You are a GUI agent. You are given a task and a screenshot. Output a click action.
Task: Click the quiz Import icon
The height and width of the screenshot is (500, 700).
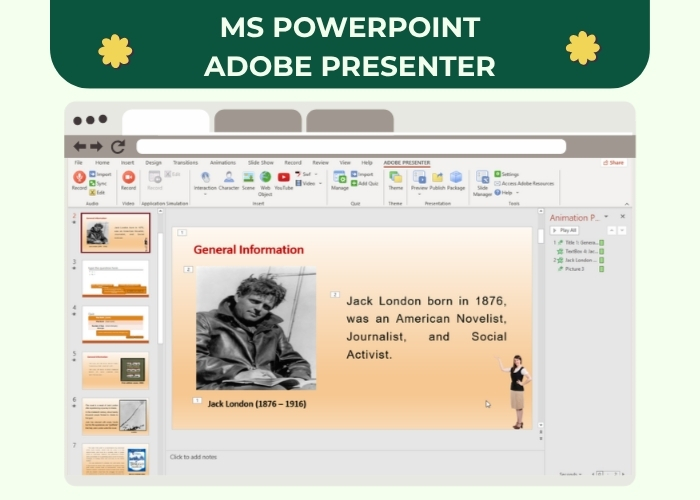354,174
